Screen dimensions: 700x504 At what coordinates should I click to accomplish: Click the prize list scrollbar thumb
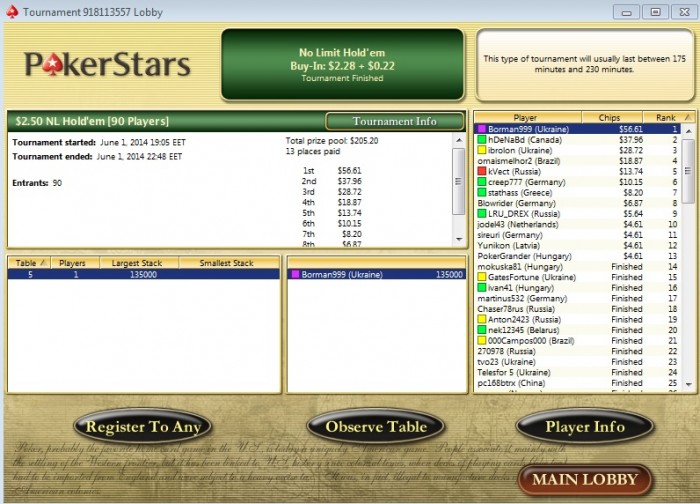pyautogui.click(x=459, y=181)
